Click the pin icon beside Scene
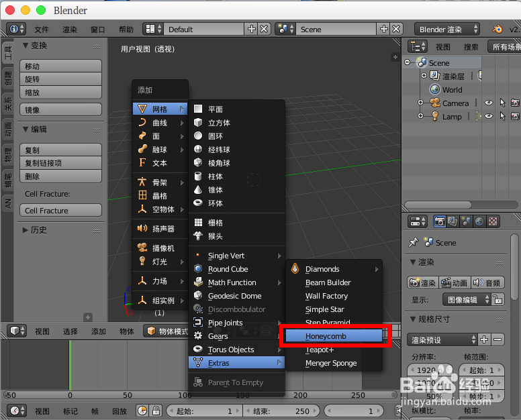The width and height of the screenshot is (521, 420). tap(414, 242)
